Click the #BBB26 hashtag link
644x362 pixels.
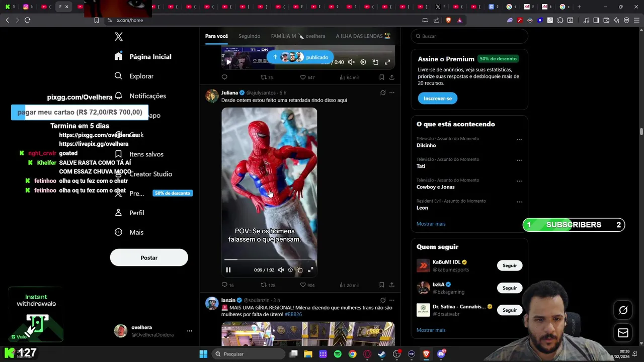pyautogui.click(x=293, y=314)
